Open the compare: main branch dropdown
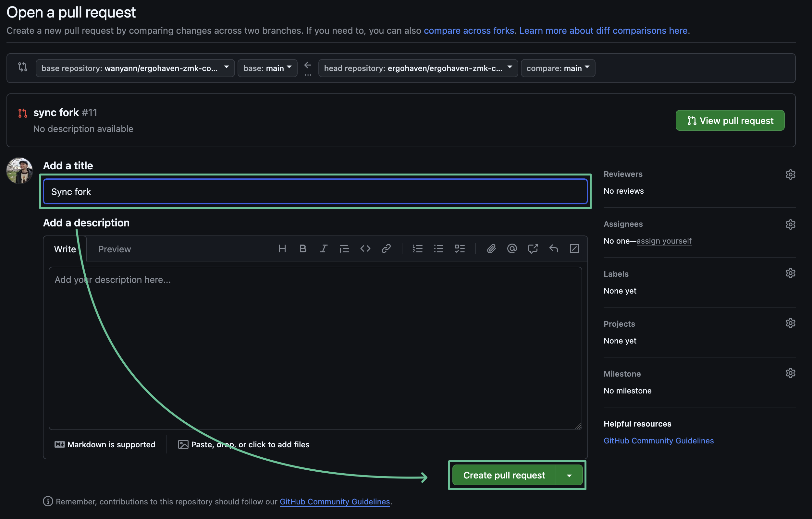 click(558, 68)
